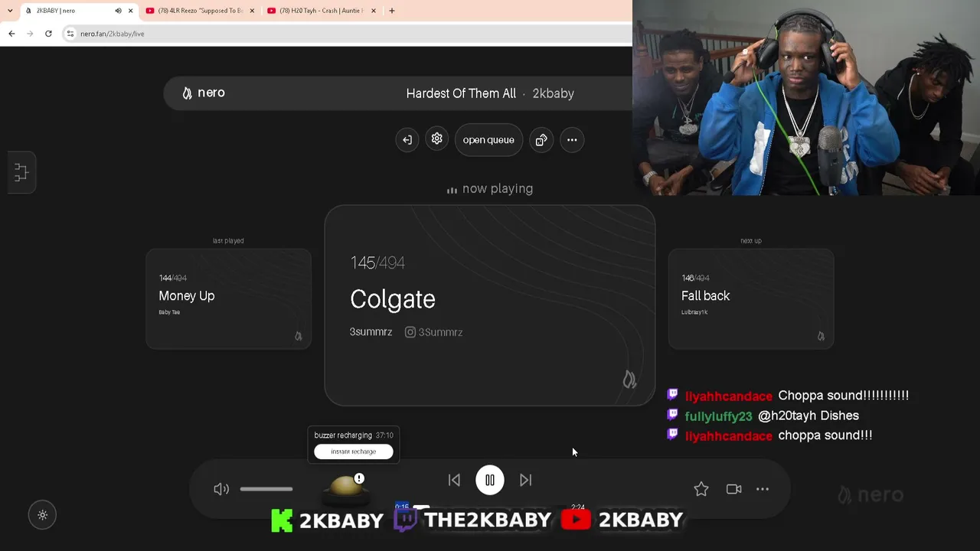This screenshot has width=980, height=551.
Task: Click the video camera icon in player bar
Action: point(733,489)
